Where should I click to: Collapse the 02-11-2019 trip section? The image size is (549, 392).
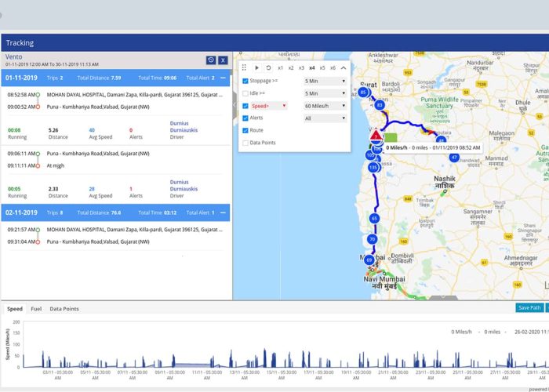click(223, 212)
